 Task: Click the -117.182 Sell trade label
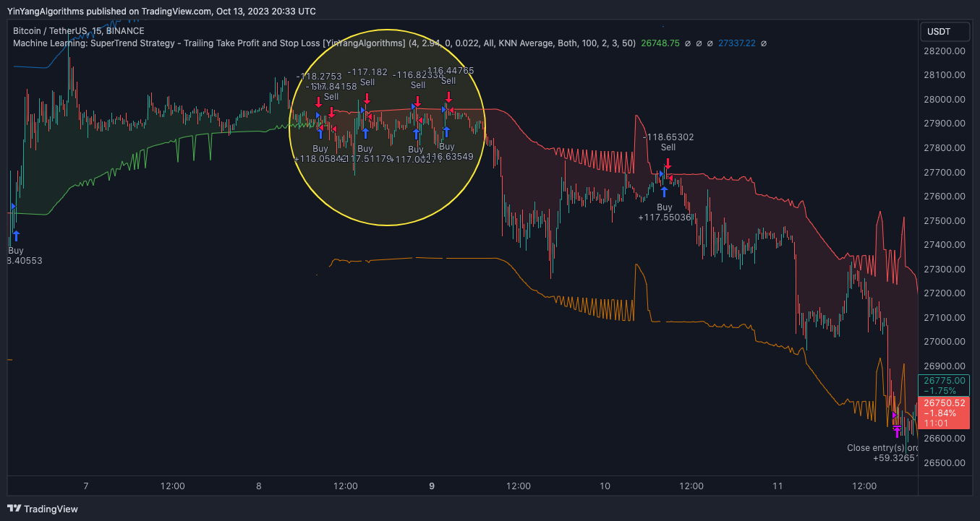(x=367, y=77)
